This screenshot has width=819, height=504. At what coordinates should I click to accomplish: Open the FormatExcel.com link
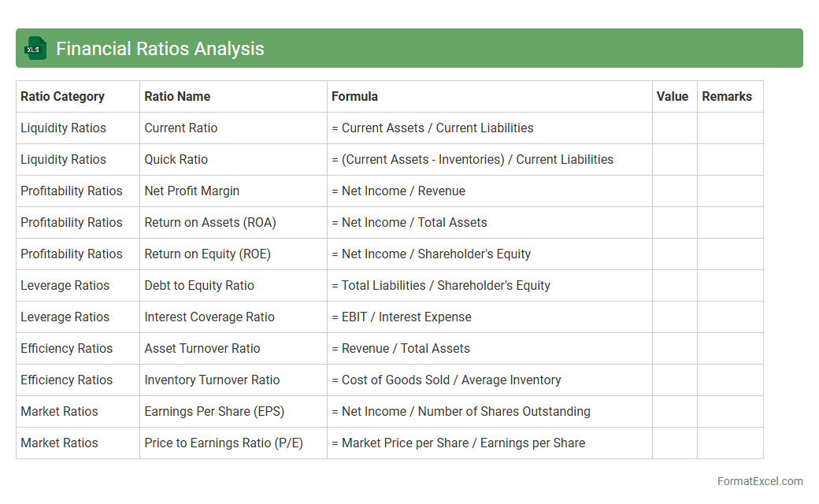point(759,481)
